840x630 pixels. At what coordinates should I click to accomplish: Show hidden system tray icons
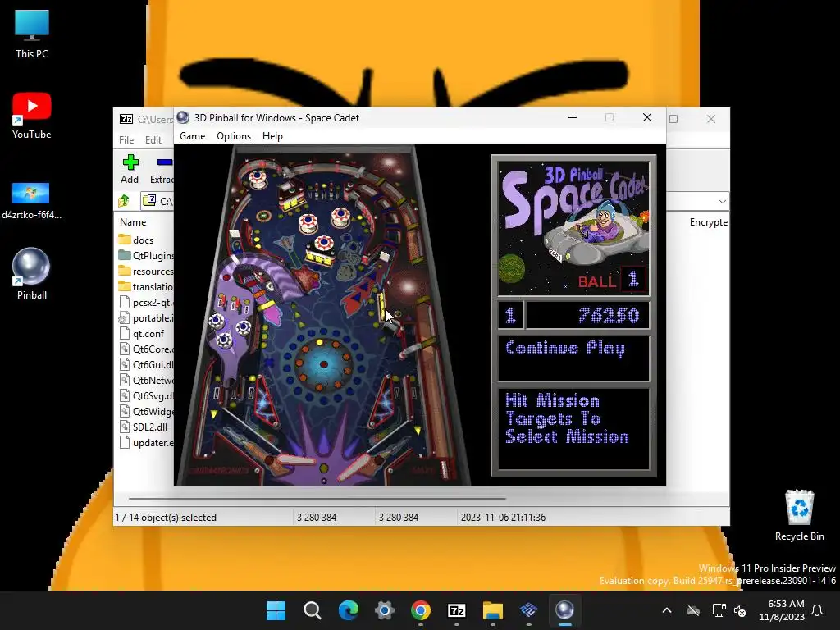pyautogui.click(x=667, y=610)
